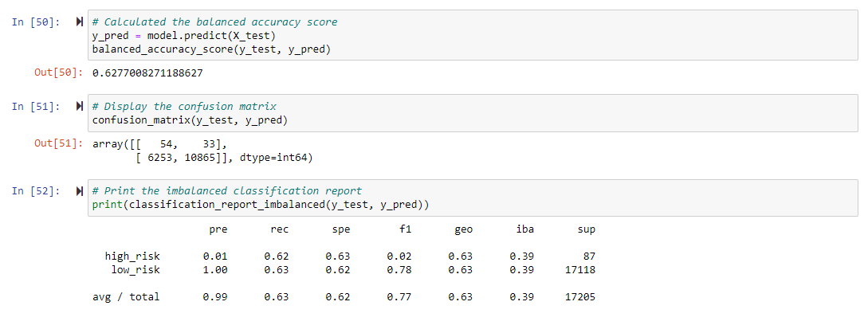
Task: Click the 'geo' column header
Action: pyautogui.click(x=464, y=229)
